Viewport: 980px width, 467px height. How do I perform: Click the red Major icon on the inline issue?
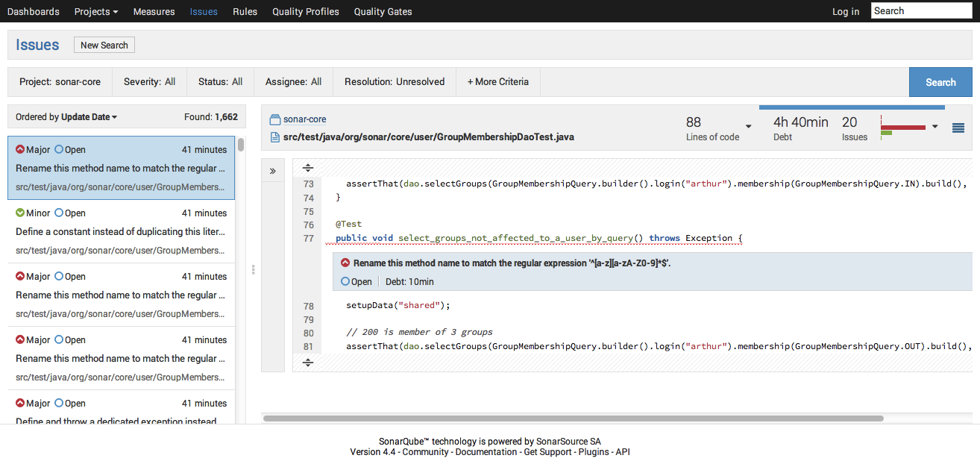[x=345, y=263]
